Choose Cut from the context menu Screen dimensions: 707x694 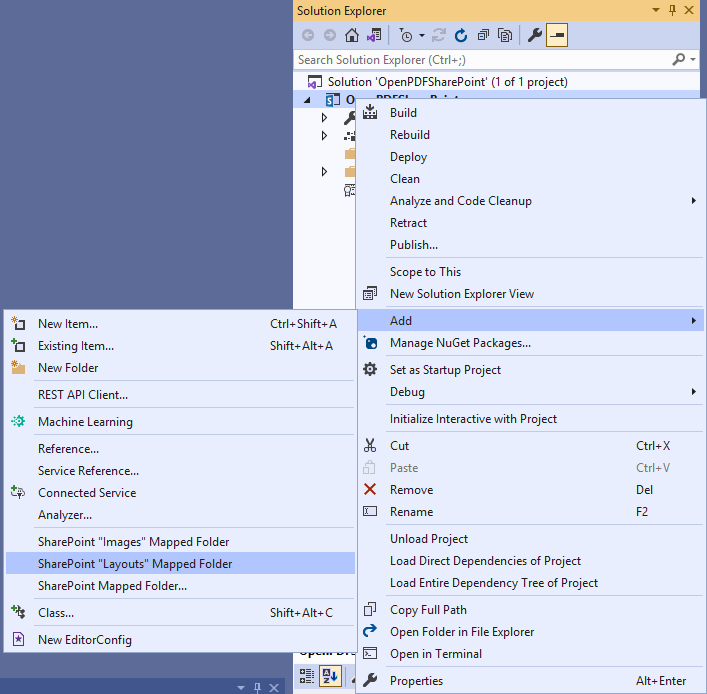(530, 446)
